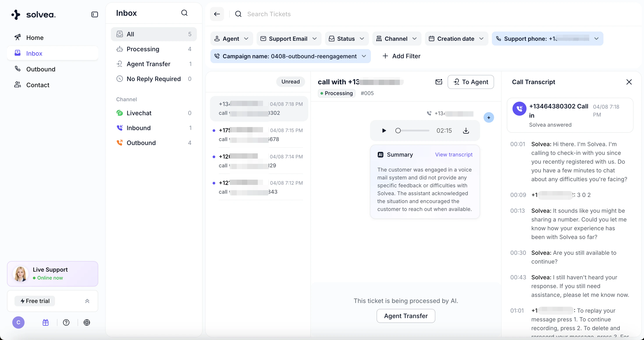The image size is (644, 340).
Task: Open the user avatar C menu
Action: [18, 322]
